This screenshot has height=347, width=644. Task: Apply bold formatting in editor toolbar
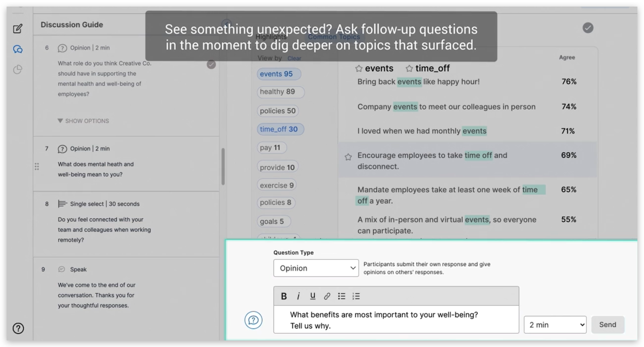click(284, 296)
